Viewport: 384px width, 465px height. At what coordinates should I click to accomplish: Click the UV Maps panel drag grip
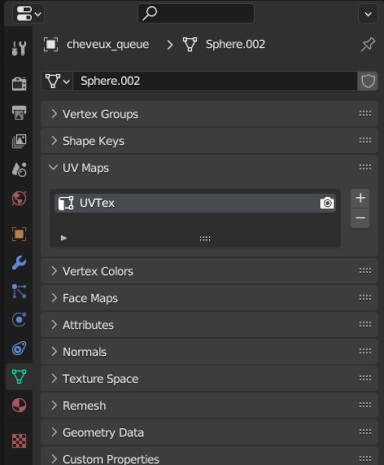(365, 167)
